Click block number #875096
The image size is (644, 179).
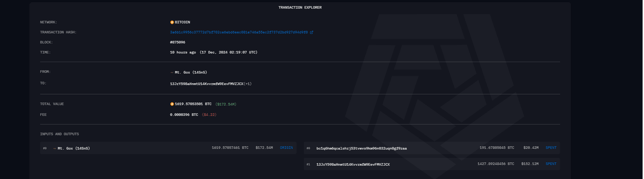(x=178, y=42)
